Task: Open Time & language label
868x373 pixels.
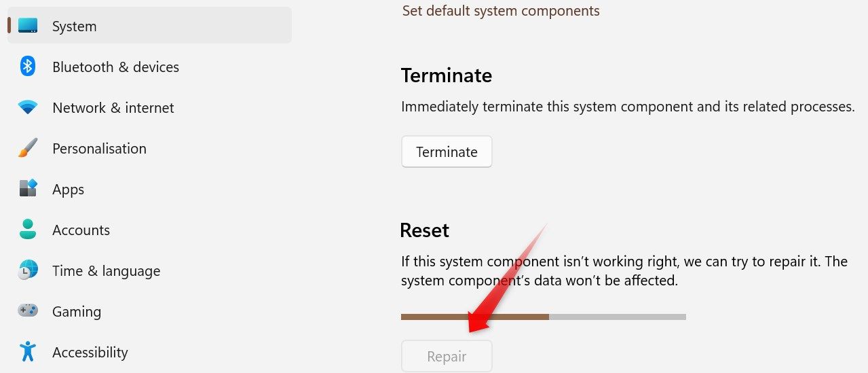Action: click(x=106, y=270)
